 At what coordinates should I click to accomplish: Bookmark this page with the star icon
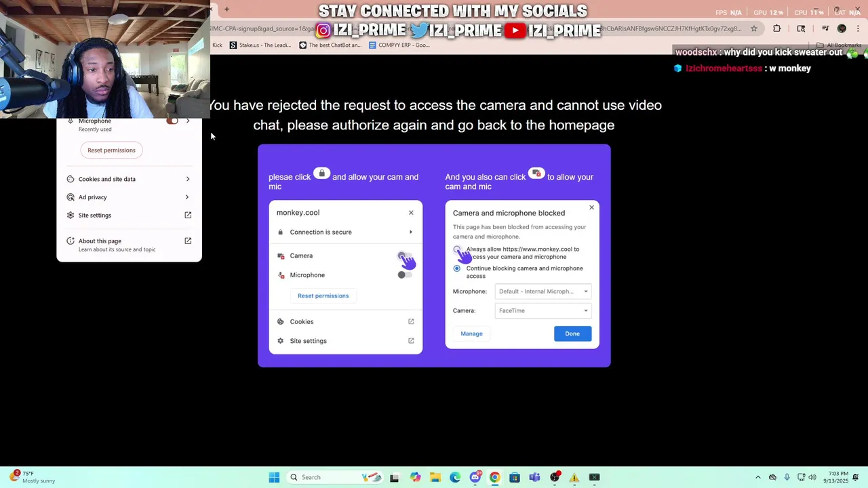coord(754,28)
